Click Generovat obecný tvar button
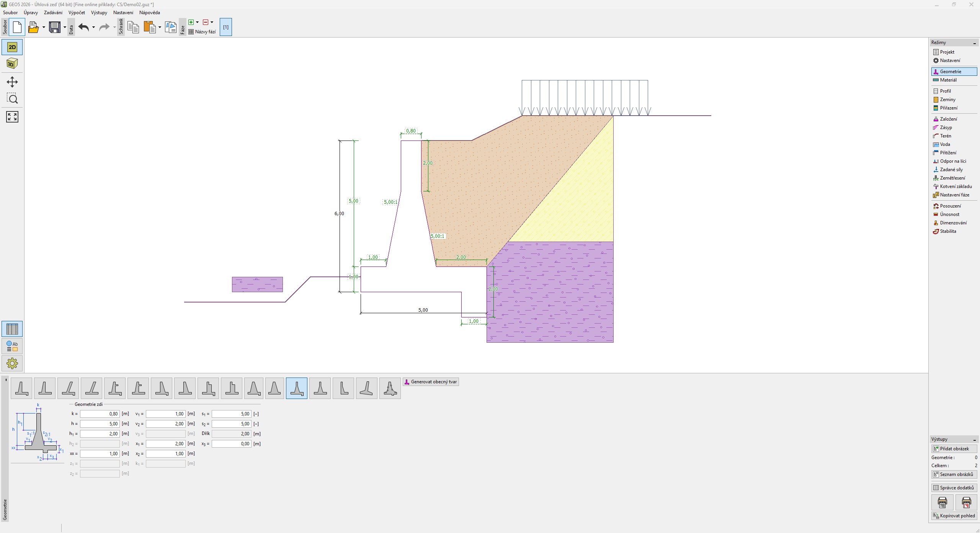Screen dimensions: 980x533 [431, 382]
